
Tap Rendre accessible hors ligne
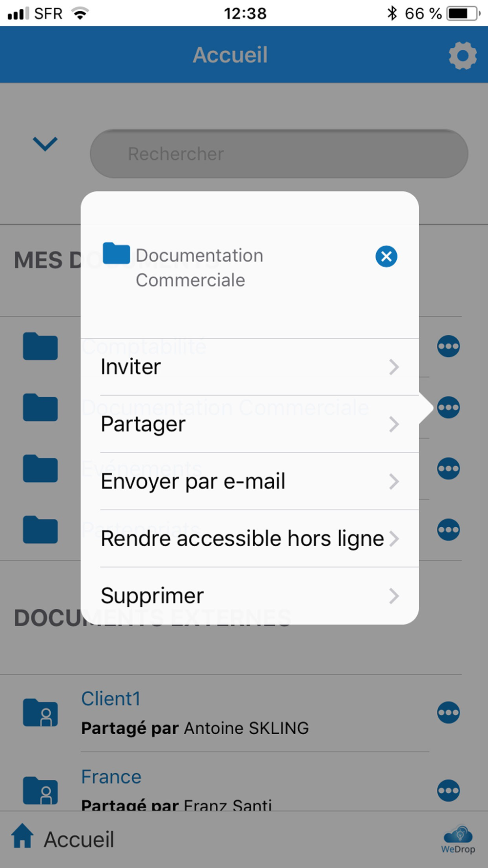(x=249, y=538)
